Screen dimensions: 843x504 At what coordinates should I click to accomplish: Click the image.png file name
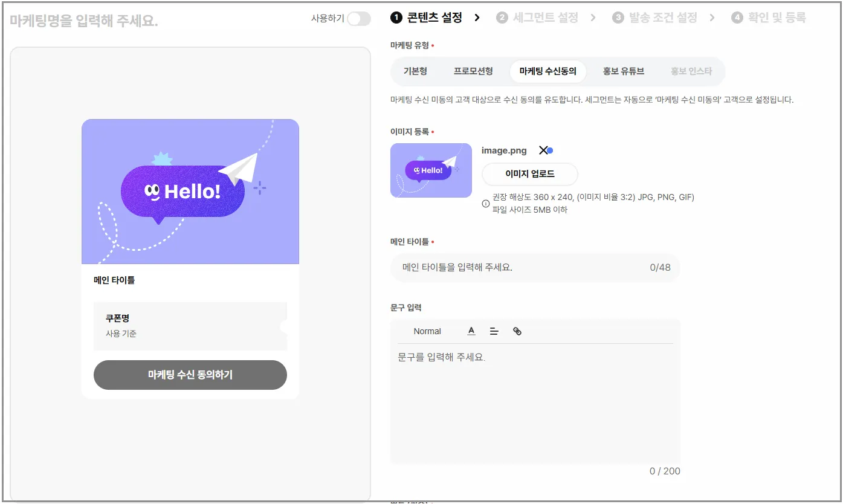[x=504, y=150]
